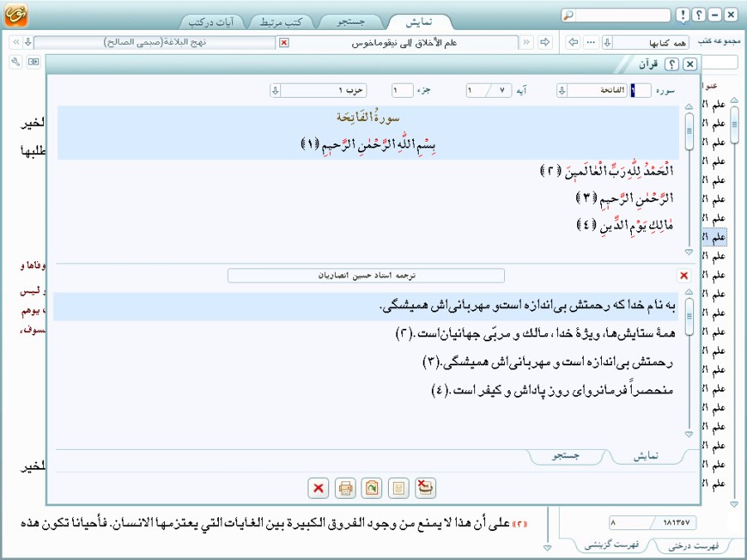Select translation line همهٔ ستایش‌ها

pyautogui.click(x=536, y=334)
